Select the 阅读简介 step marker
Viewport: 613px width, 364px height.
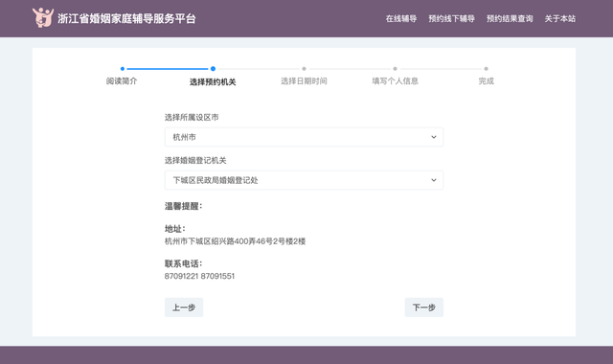[123, 69]
